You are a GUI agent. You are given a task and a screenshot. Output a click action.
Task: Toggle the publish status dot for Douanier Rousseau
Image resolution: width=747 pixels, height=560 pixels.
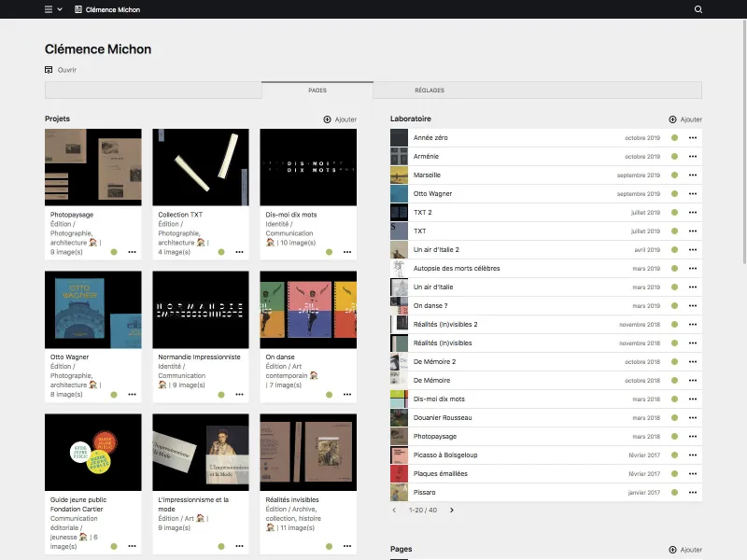pyautogui.click(x=673, y=417)
